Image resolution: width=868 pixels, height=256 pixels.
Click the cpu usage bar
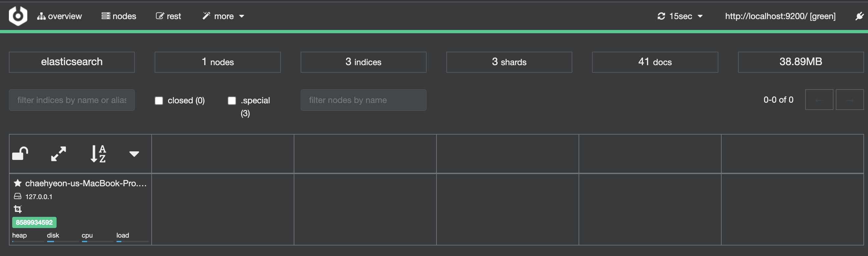coord(97,242)
